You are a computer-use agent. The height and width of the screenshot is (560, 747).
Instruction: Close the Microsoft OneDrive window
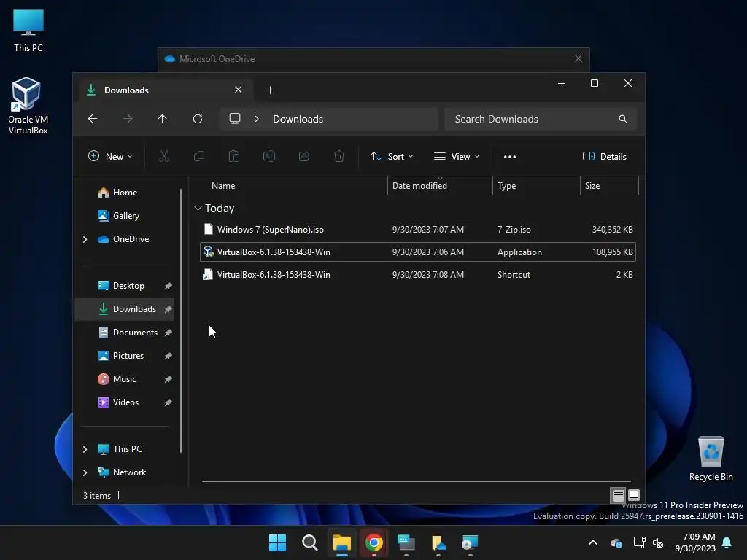click(x=578, y=58)
